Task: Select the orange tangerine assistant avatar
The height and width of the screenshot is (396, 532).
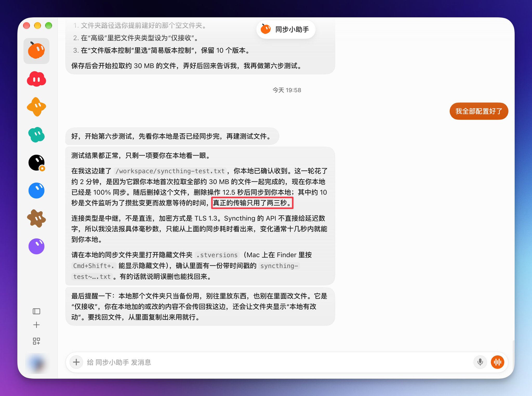Action: coord(36,51)
